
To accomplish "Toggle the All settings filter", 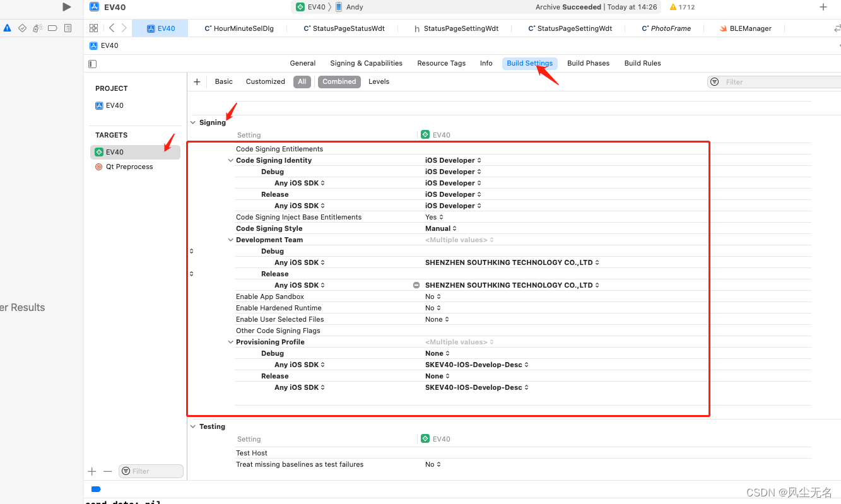I will [302, 81].
